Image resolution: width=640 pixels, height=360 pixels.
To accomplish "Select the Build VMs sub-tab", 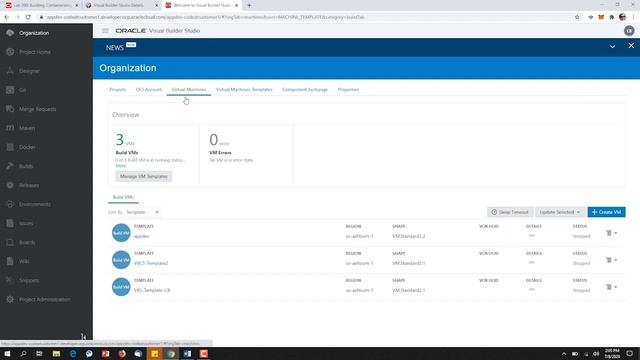I will (123, 197).
